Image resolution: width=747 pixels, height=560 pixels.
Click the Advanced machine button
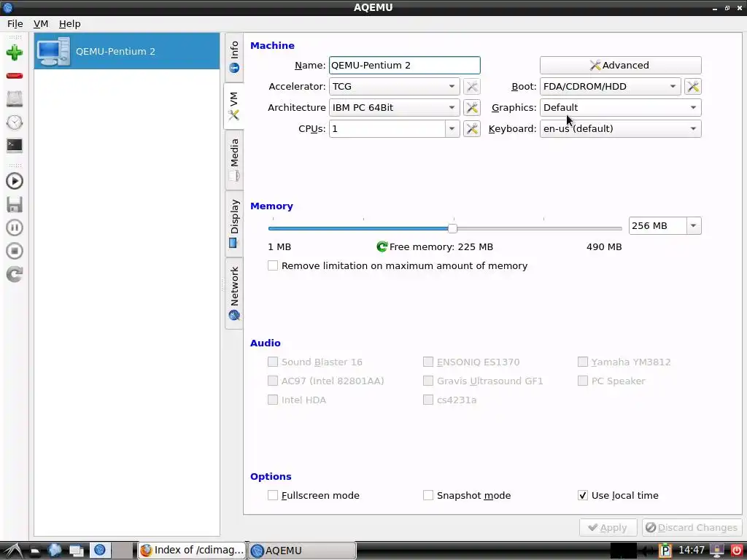620,65
